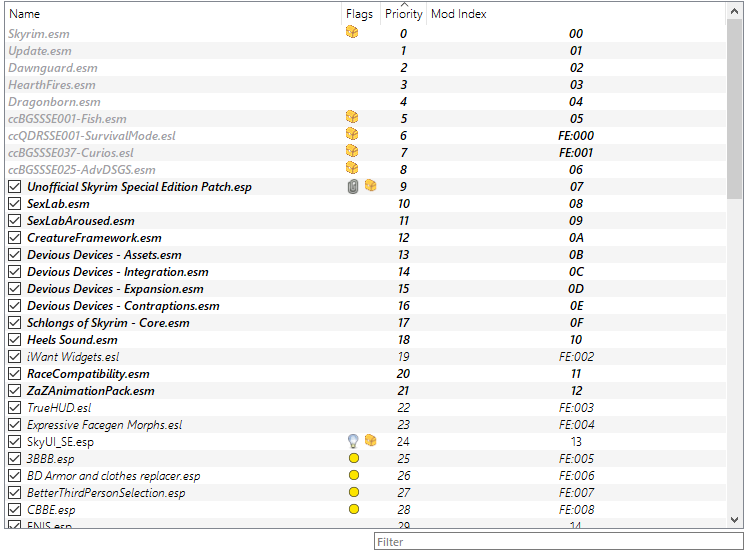746x551 pixels.
Task: Disable the SexLab.esm plugin checkbox
Action: pyautogui.click(x=15, y=204)
